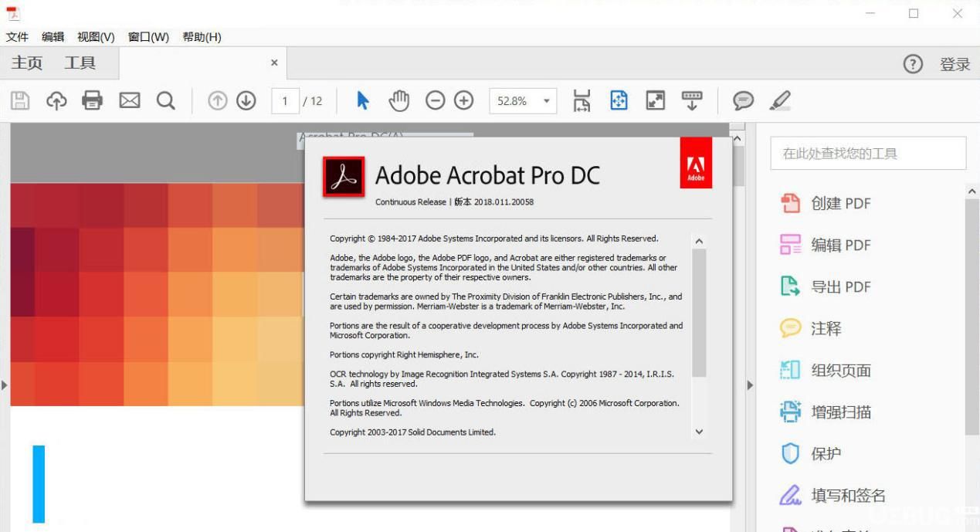Screen dimensions: 980x532
Task: Open the 视图(V) menu
Action: 96,36
